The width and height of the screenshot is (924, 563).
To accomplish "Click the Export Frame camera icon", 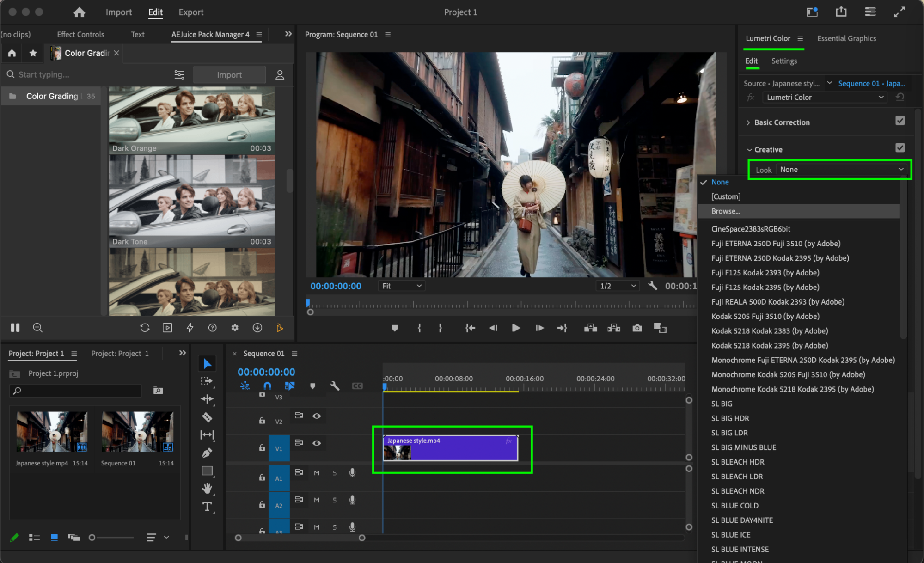I will (637, 328).
